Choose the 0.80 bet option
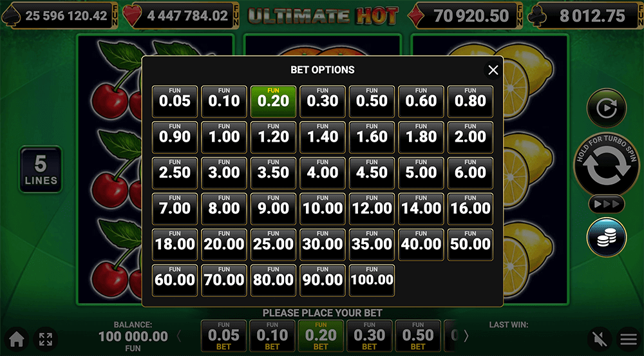This screenshot has width=644, height=356. (x=470, y=102)
